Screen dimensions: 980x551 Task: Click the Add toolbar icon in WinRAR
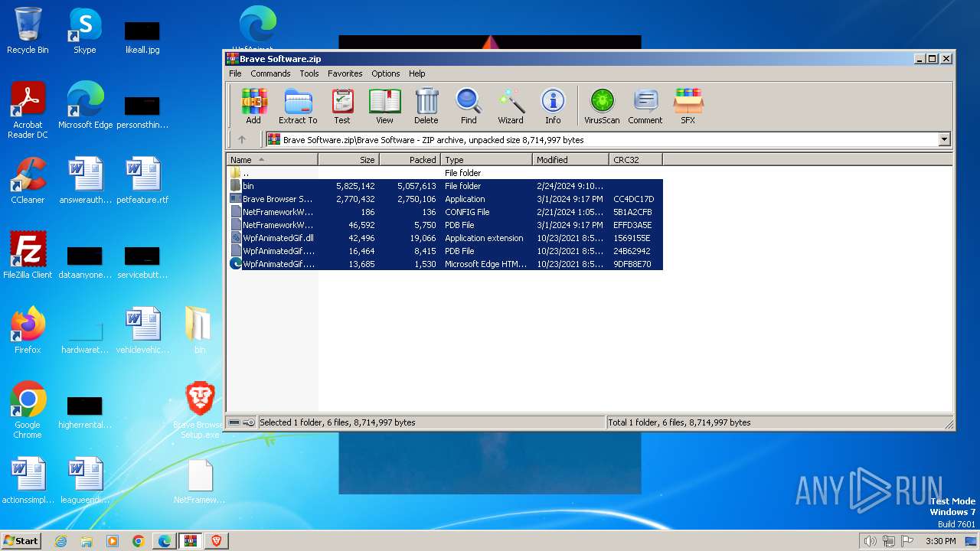pos(253,106)
